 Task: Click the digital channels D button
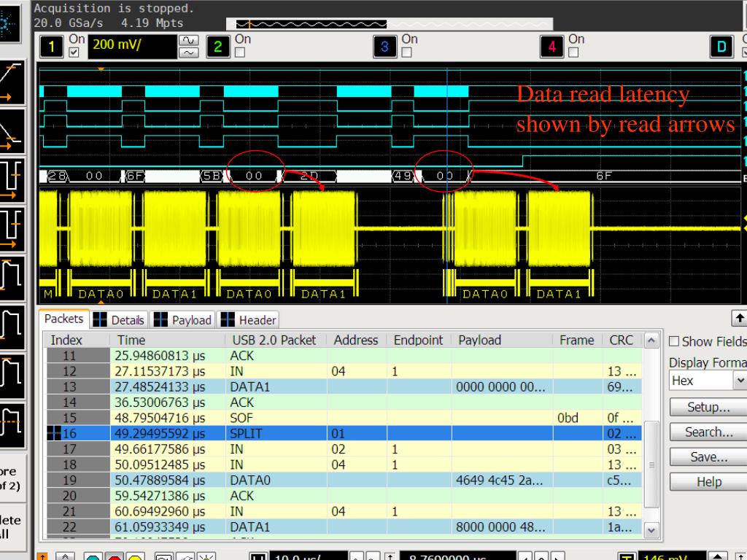click(x=721, y=47)
